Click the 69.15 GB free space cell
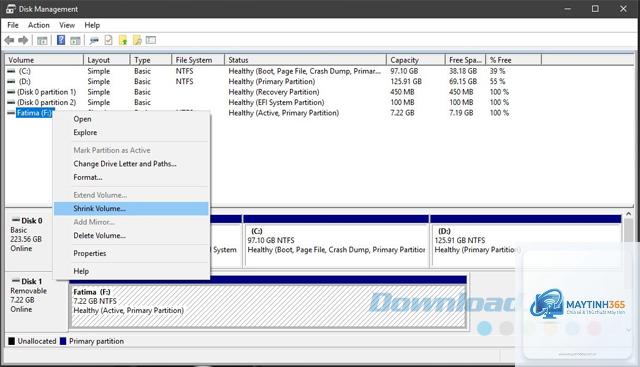The height and width of the screenshot is (367, 640). 463,82
